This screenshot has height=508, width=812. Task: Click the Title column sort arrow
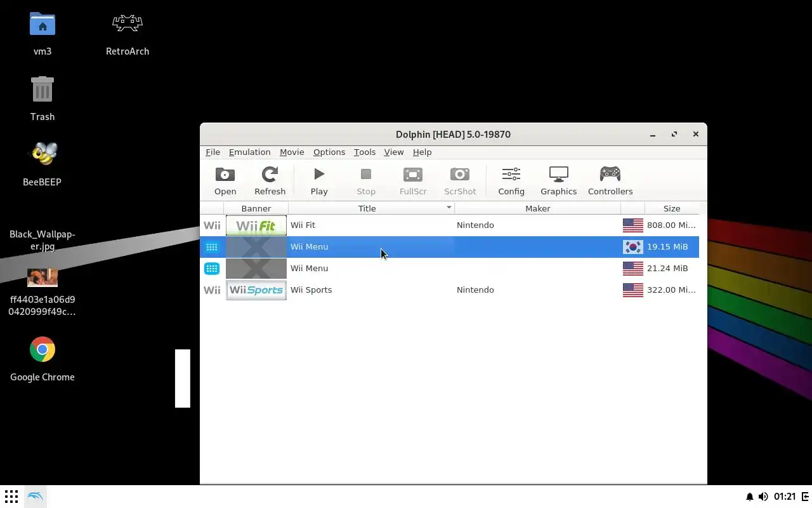click(x=449, y=208)
